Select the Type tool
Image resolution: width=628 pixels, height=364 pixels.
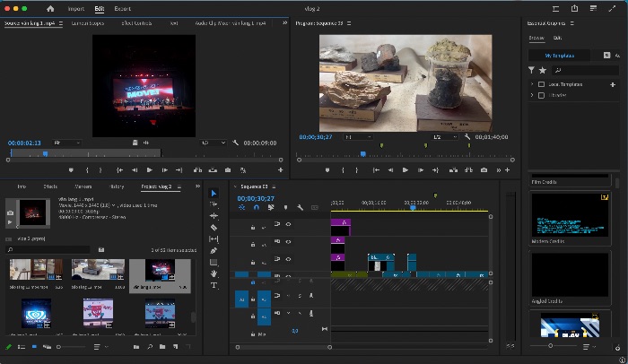pos(214,285)
